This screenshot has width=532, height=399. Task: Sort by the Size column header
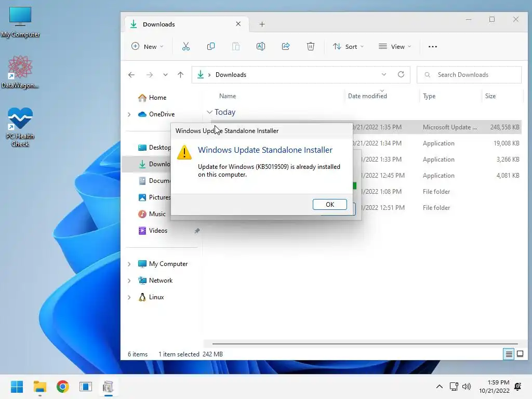pyautogui.click(x=490, y=96)
